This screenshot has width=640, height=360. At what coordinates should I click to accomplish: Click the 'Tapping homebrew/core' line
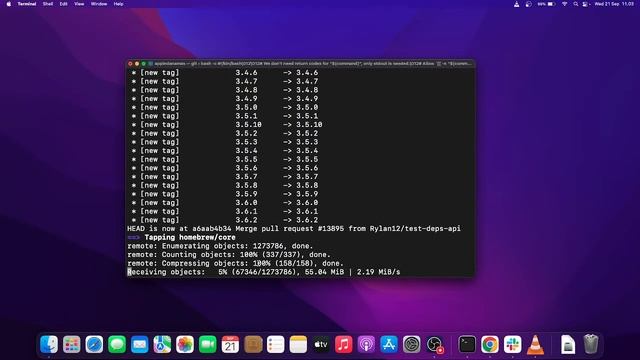pos(190,237)
